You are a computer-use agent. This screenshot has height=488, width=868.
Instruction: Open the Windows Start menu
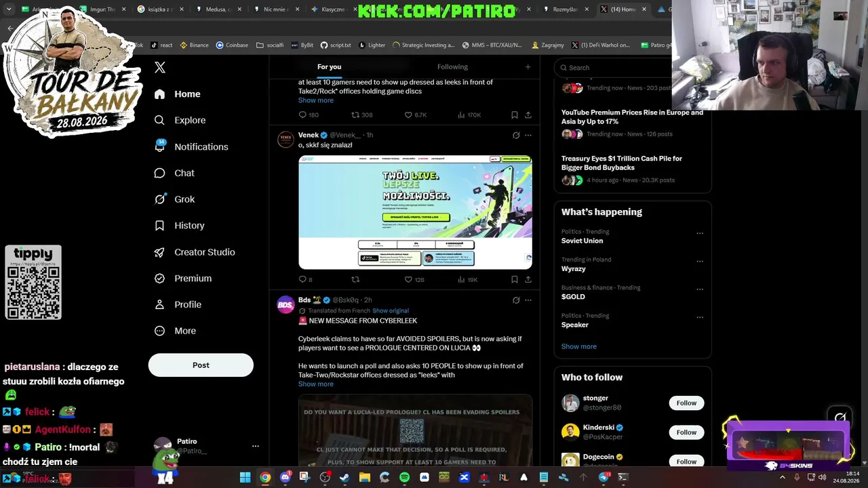pos(245,477)
